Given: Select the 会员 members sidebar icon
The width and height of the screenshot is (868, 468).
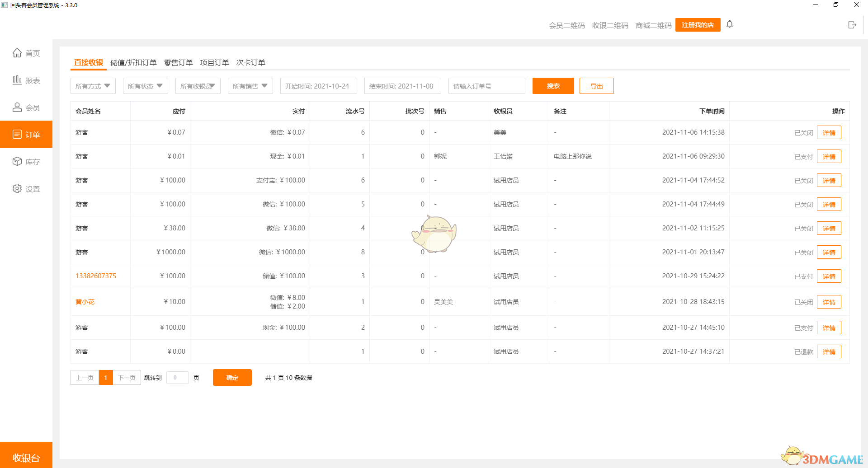Looking at the screenshot, I should [x=26, y=107].
